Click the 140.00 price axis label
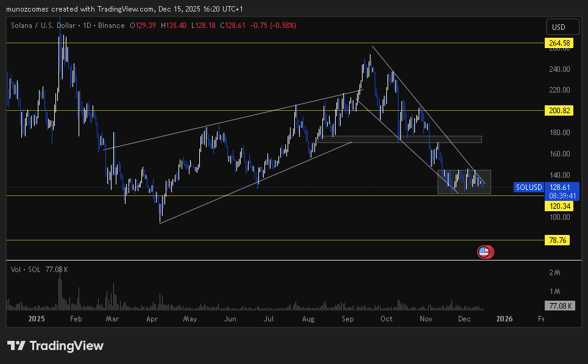The height and width of the screenshot is (364, 588). pos(559,175)
